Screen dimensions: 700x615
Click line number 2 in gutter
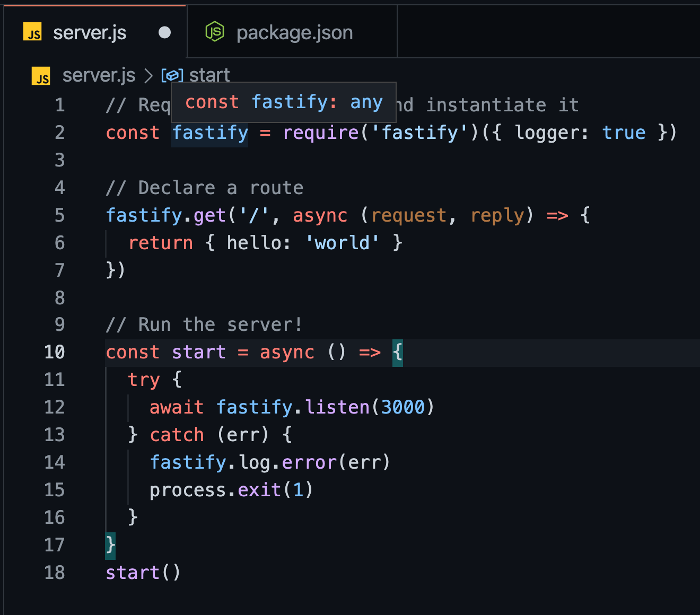pyautogui.click(x=60, y=133)
